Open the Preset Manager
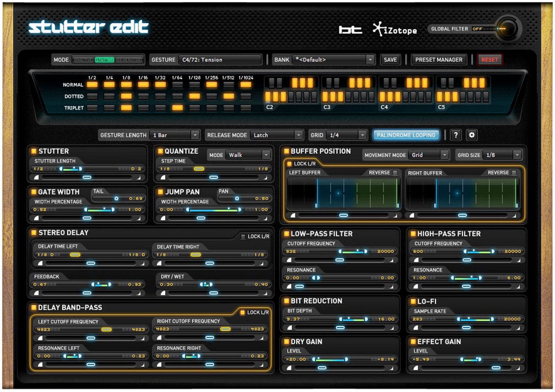 click(x=439, y=60)
